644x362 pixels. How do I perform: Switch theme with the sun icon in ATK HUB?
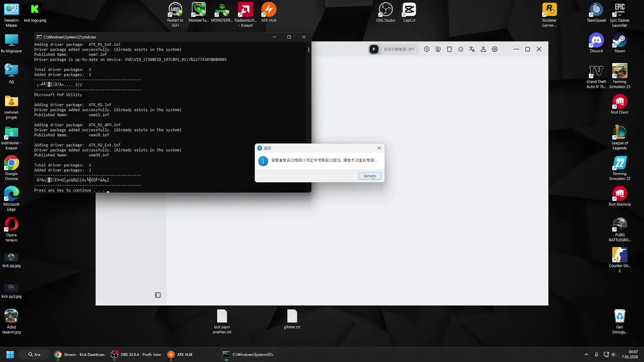460,49
